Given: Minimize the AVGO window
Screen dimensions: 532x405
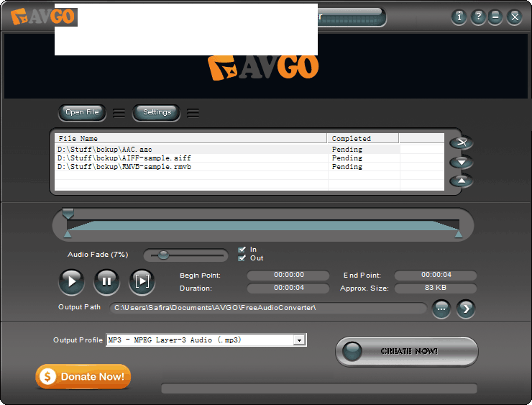Looking at the screenshot, I should (x=495, y=17).
